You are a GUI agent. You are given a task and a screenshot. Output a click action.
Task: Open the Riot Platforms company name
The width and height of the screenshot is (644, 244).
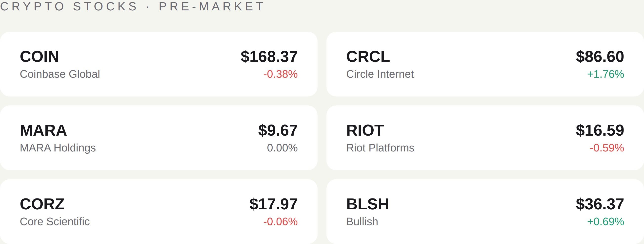point(380,148)
